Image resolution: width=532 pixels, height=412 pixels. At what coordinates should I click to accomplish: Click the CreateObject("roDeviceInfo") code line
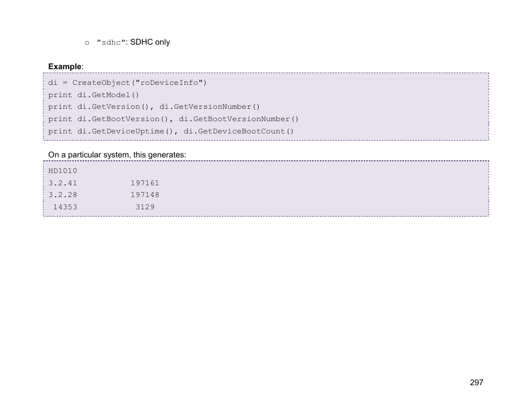pos(127,83)
